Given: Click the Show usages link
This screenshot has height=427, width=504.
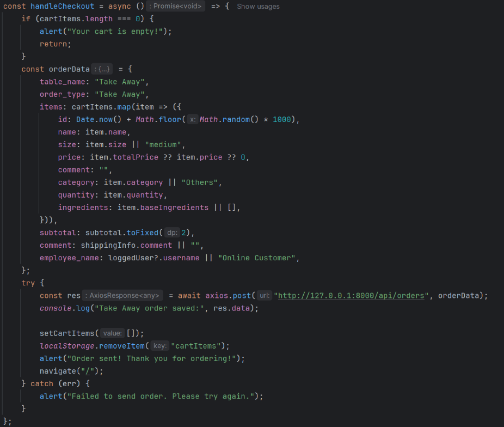Looking at the screenshot, I should point(258,7).
